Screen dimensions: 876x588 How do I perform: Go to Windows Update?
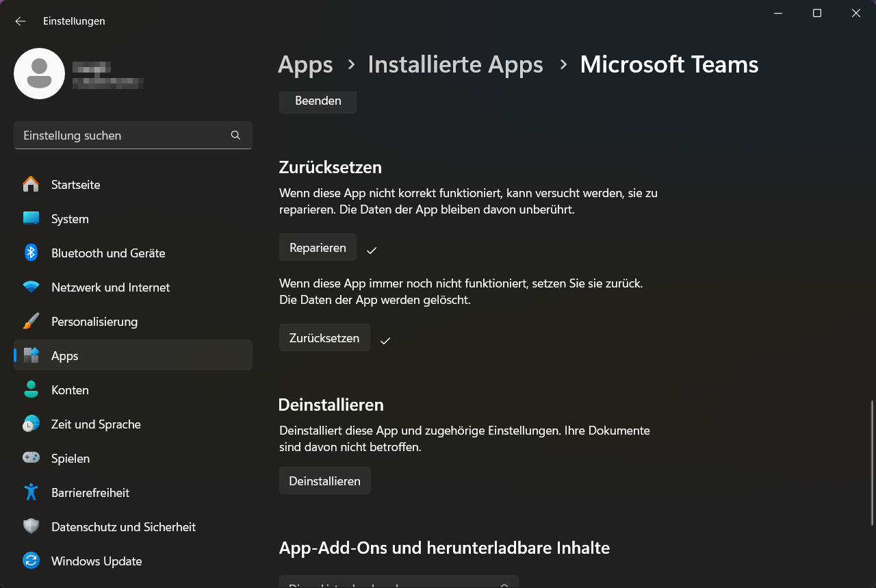click(x=133, y=561)
